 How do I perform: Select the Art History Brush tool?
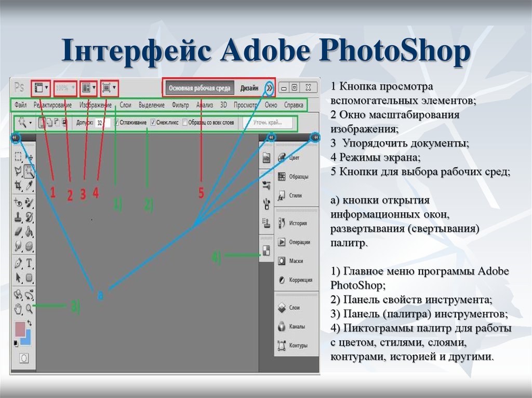coord(30,217)
